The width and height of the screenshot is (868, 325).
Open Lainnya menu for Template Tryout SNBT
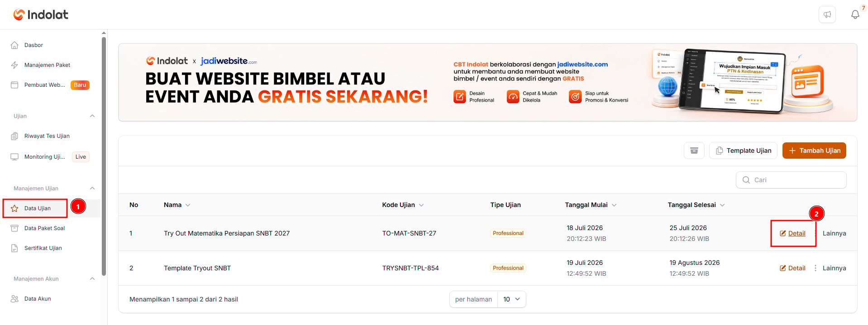click(830, 268)
